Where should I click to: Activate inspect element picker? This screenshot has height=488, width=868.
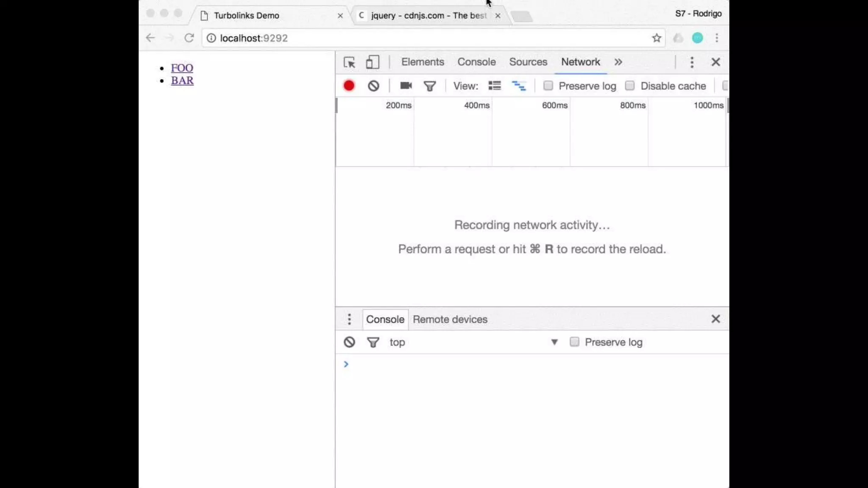(349, 62)
